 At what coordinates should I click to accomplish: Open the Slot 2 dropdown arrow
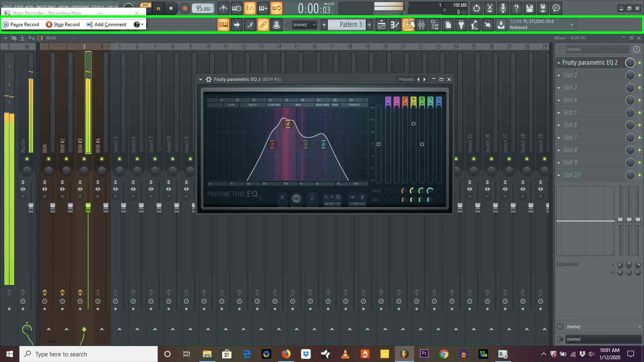(x=559, y=75)
